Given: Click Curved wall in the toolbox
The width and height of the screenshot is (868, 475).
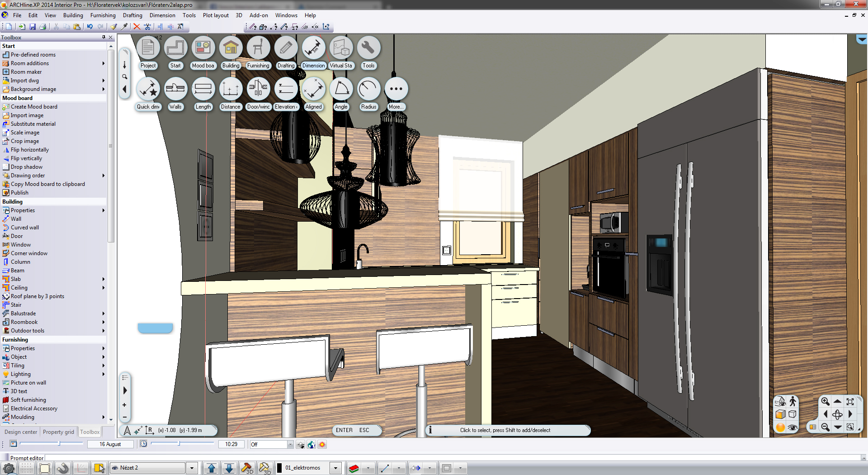Looking at the screenshot, I should click(x=25, y=228).
